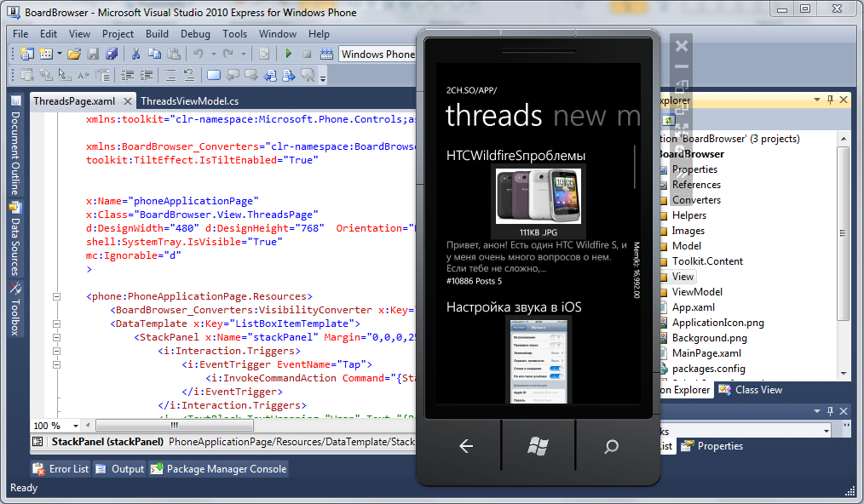Open the Package Manager Console tab
The height and width of the screenshot is (504, 864).
pos(219,469)
